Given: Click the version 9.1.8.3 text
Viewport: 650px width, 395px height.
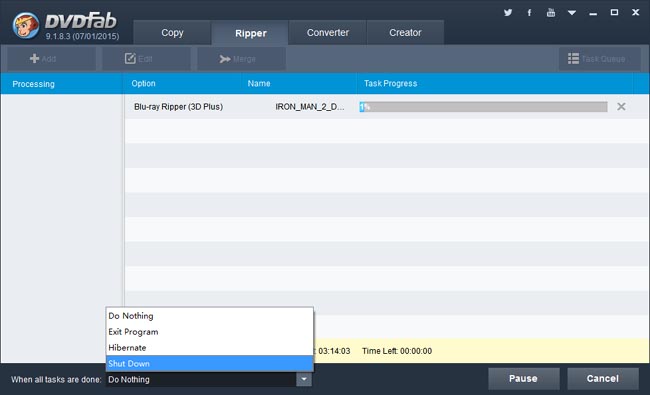Looking at the screenshot, I should [x=82, y=36].
